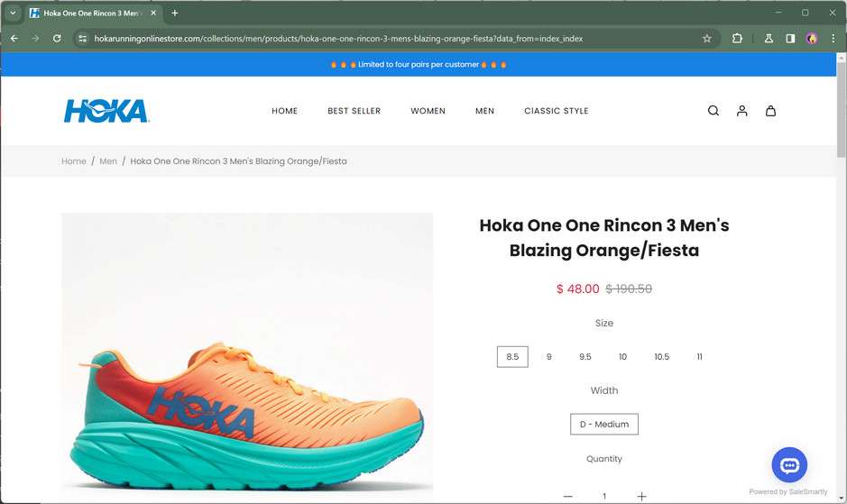
Task: Select size 11
Action: [x=700, y=356]
